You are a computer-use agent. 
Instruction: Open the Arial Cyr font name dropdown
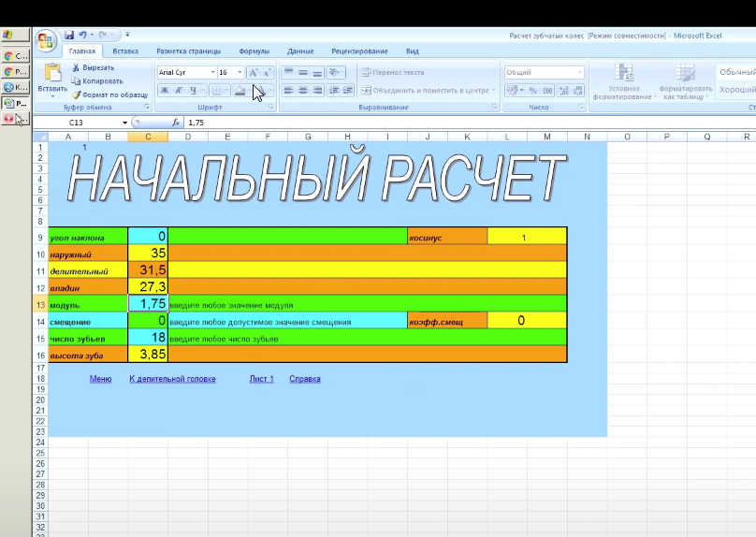[x=212, y=72]
